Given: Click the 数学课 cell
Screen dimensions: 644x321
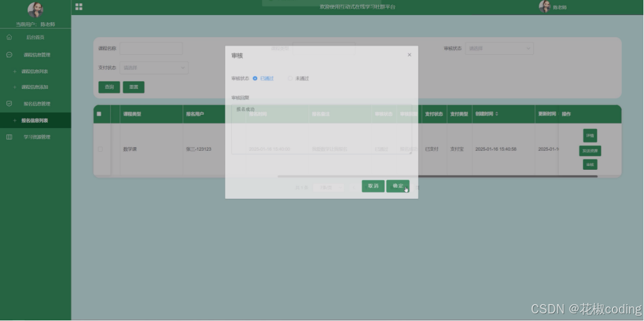Looking at the screenshot, I should pyautogui.click(x=130, y=149).
